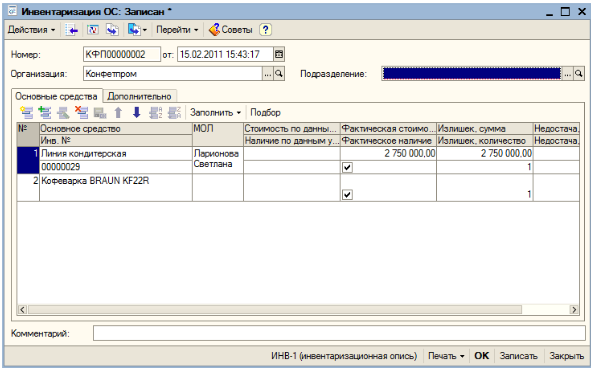591x370 pixels.
Task: Click the window's document icon in title bar
Action: point(12,11)
